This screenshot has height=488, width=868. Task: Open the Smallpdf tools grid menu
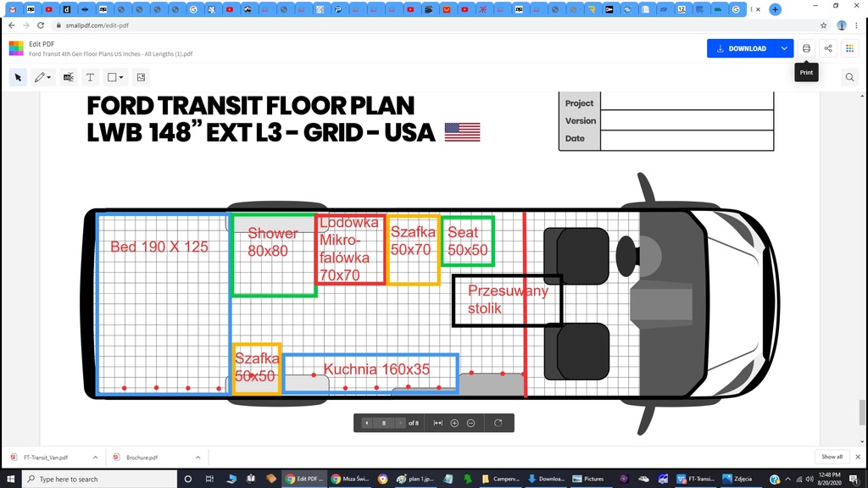(849, 48)
